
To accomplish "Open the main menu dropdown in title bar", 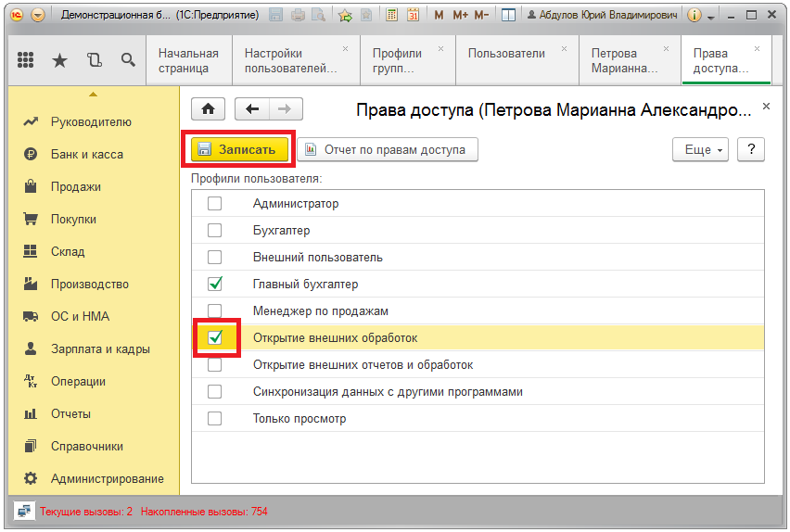I will click(x=37, y=16).
